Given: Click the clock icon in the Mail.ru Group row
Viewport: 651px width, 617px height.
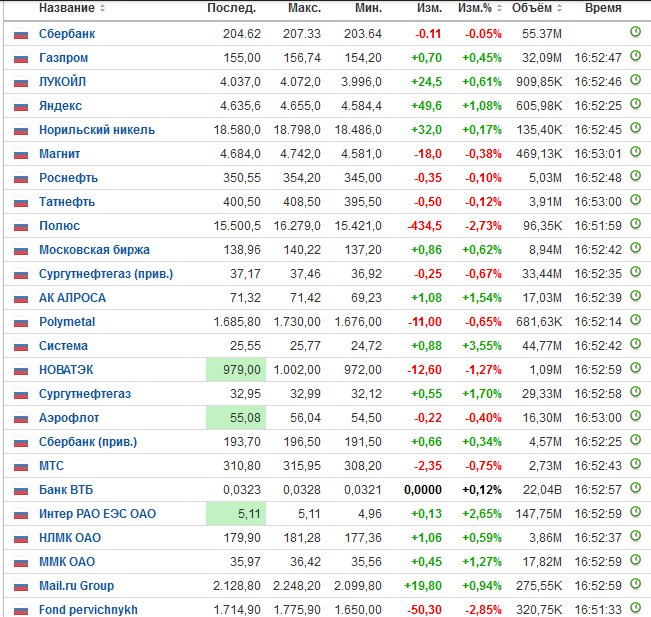Looking at the screenshot, I should tap(635, 583).
